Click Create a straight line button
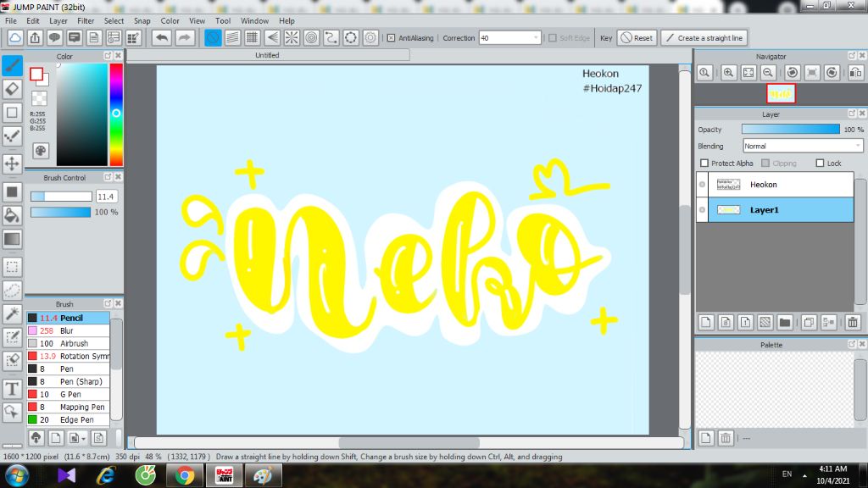The width and height of the screenshot is (868, 488). pos(704,37)
